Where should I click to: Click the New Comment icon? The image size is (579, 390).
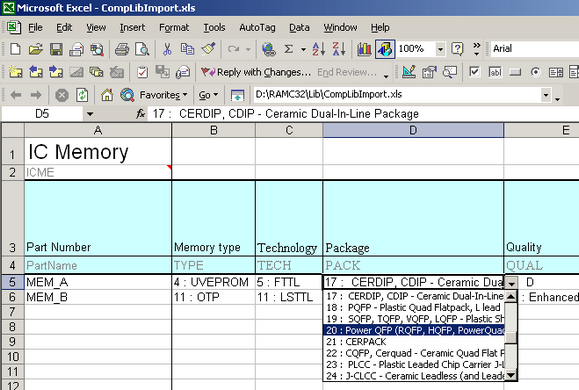[16, 72]
